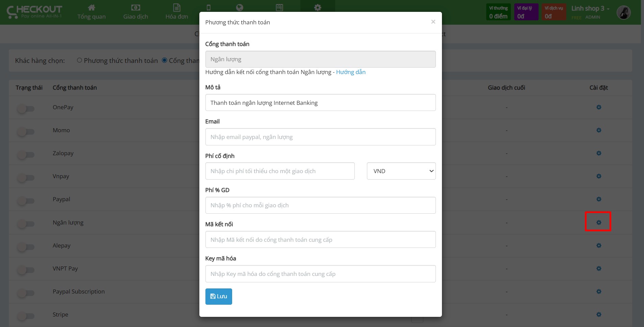Viewport: 644px width, 327px height.
Task: Toggle Vnpay gateway status switch
Action: click(26, 178)
